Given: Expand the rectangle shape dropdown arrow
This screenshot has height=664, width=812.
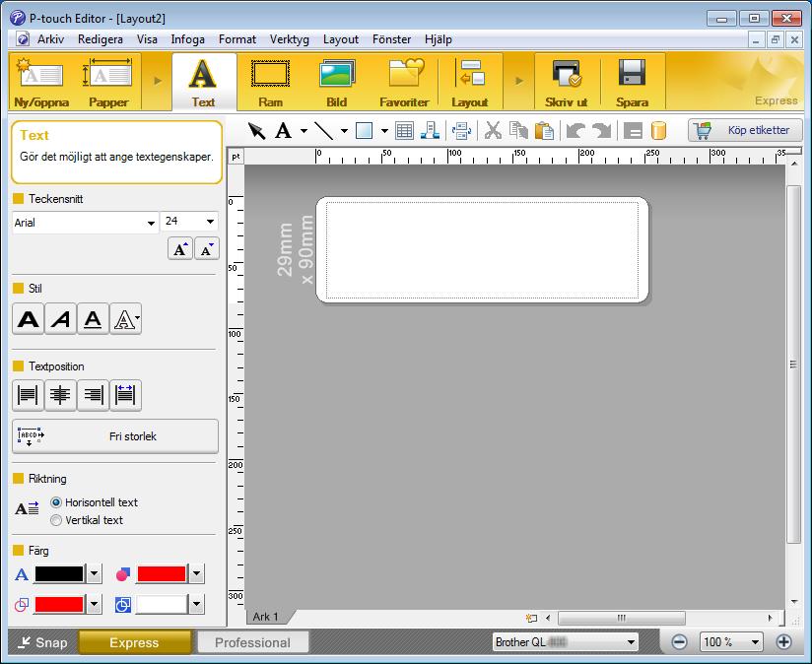Looking at the screenshot, I should [384, 131].
